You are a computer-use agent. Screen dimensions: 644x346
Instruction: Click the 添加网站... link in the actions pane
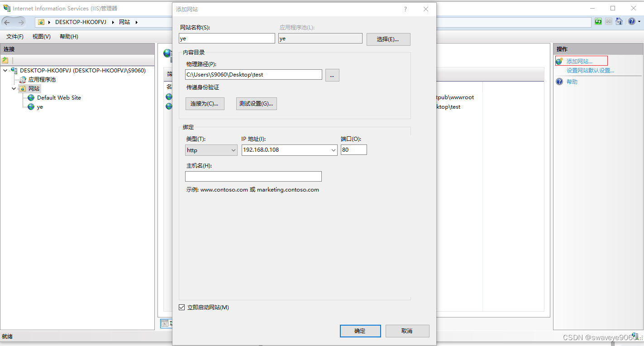pos(579,61)
